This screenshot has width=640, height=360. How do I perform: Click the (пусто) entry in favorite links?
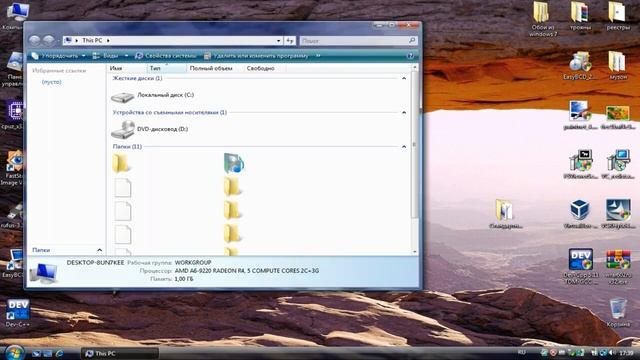coord(51,82)
